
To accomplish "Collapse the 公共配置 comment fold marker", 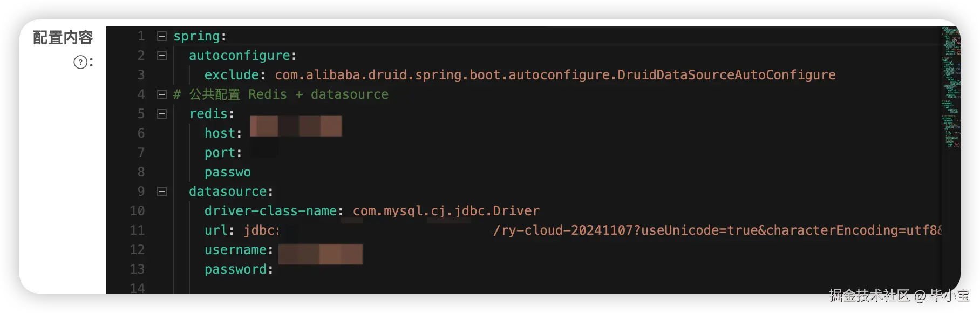I will coord(161,94).
